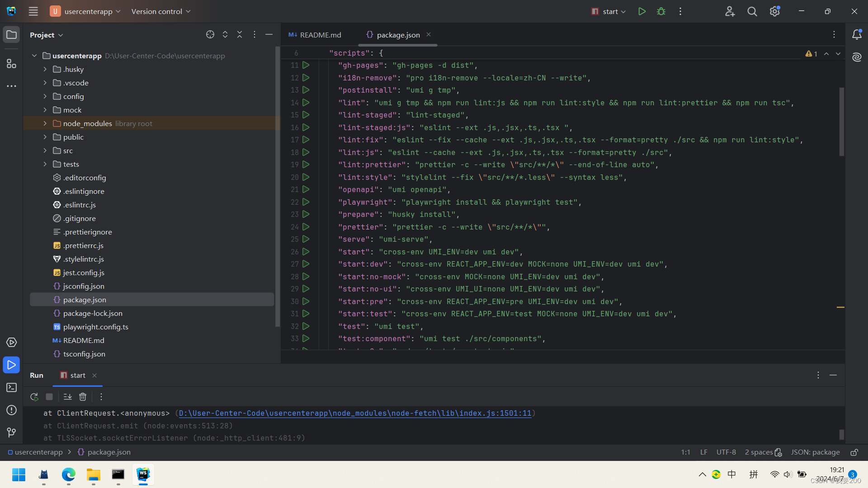868x488 pixels.
Task: Toggle the Project tool window button
Action: pos(11,35)
